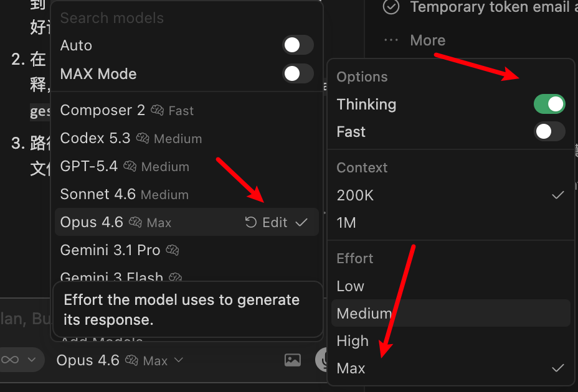Click the checkmark circle beside Temporary token email
578x392 pixels.
(391, 7)
